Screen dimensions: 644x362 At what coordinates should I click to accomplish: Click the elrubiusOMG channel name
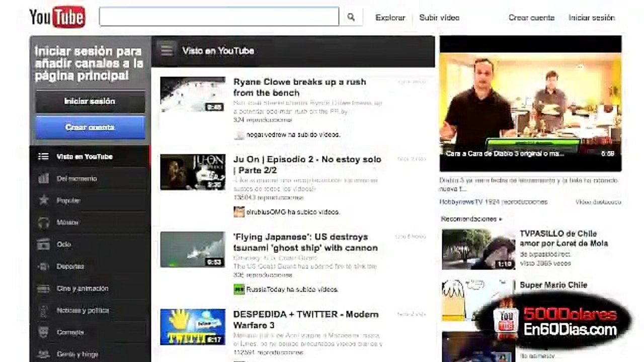[x=266, y=212]
